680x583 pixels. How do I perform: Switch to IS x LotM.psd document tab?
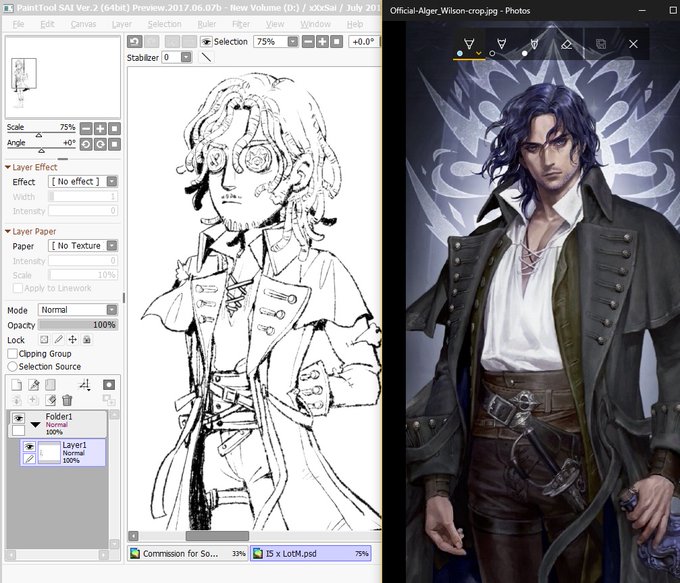pyautogui.click(x=311, y=554)
